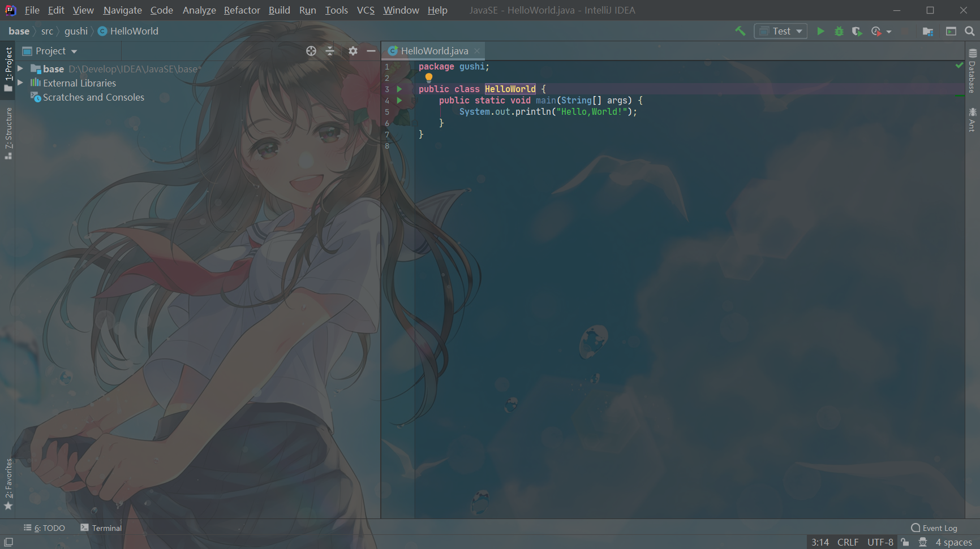Open the VCS menu
Viewport: 980px width, 549px height.
(366, 10)
